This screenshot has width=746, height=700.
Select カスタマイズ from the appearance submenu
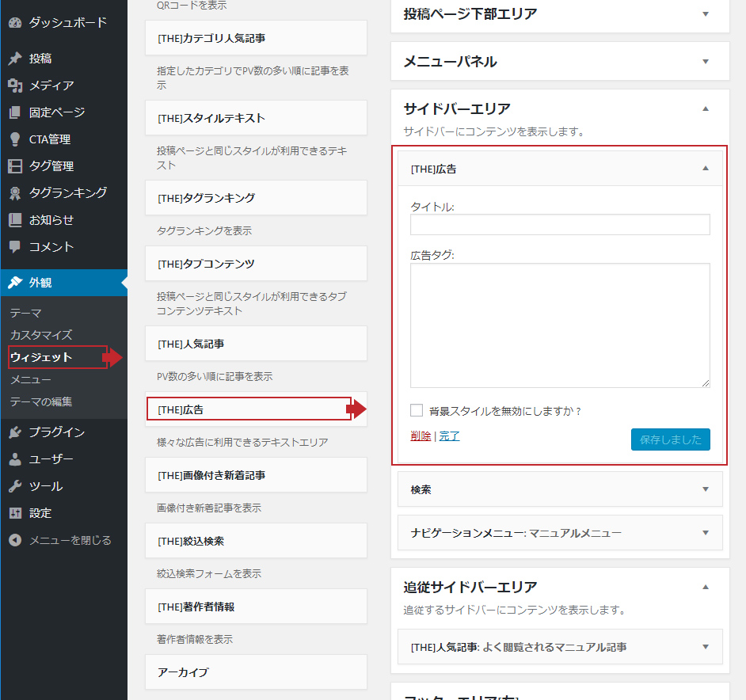[41, 335]
